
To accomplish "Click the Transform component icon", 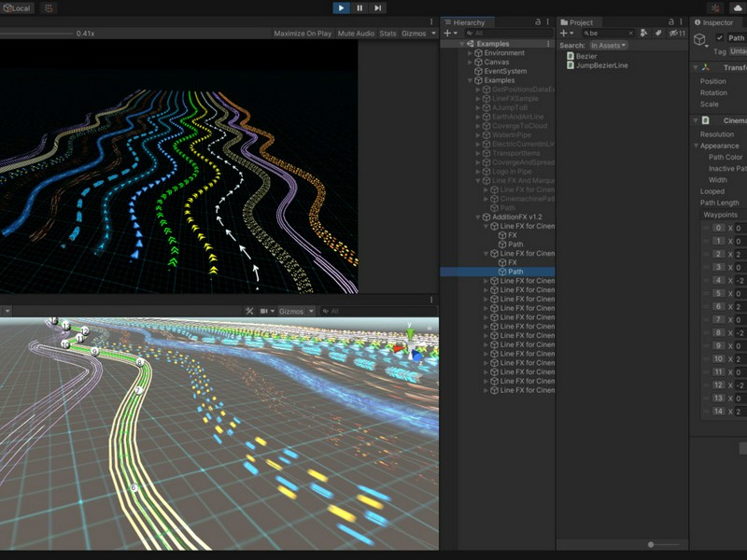I will point(706,67).
